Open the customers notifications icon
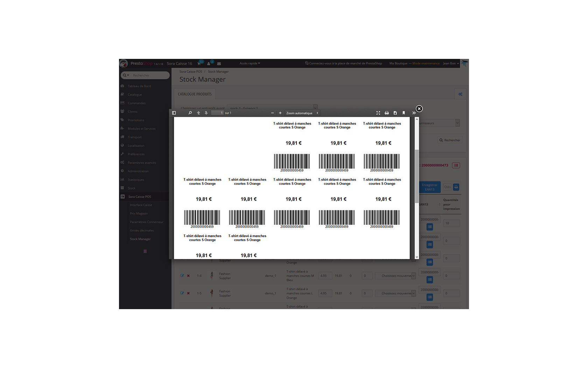Image resolution: width=588 pixels, height=368 pixels. pos(209,63)
